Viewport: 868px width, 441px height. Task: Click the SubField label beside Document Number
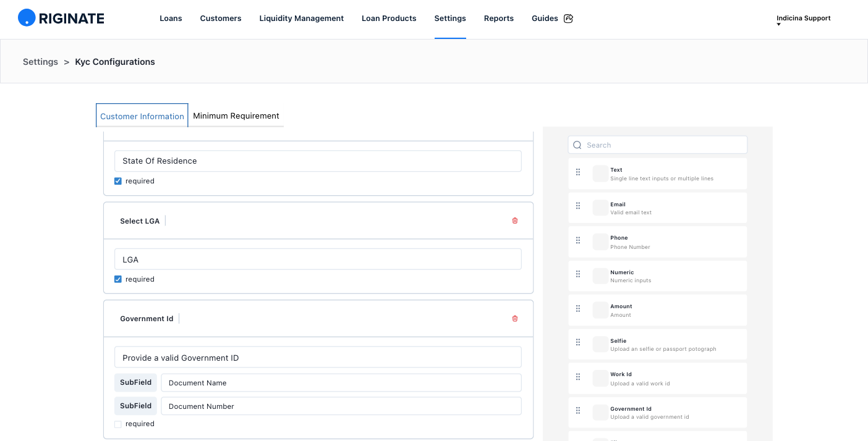click(135, 406)
